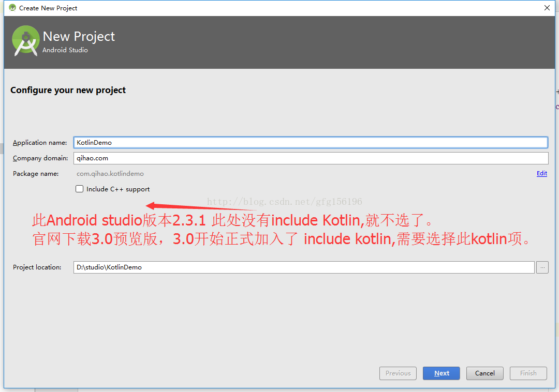Viewport: 559px width, 392px height.
Task: Click the Cancel button
Action: point(485,373)
